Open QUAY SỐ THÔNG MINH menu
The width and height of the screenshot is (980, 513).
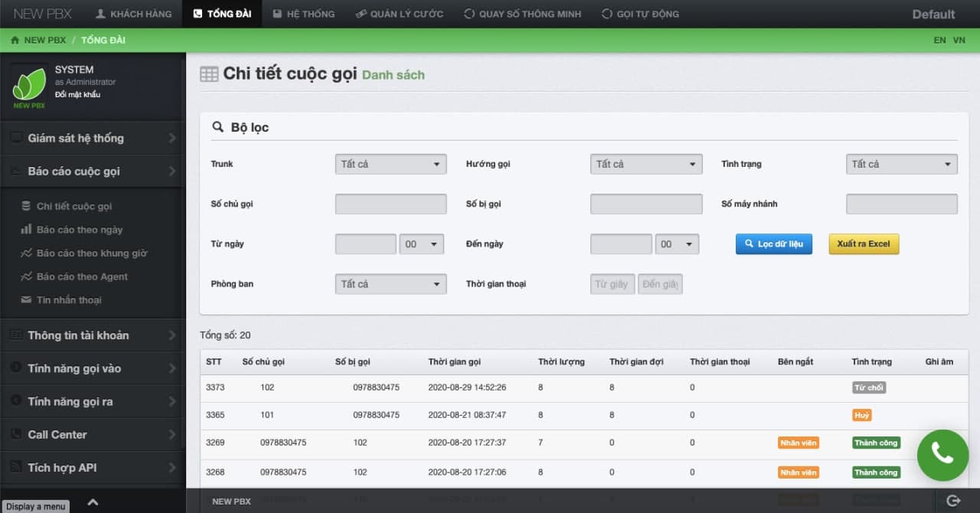(x=522, y=14)
